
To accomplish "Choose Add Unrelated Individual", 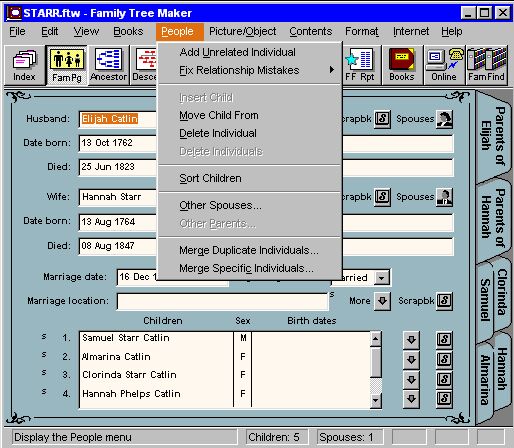I will pos(250,52).
